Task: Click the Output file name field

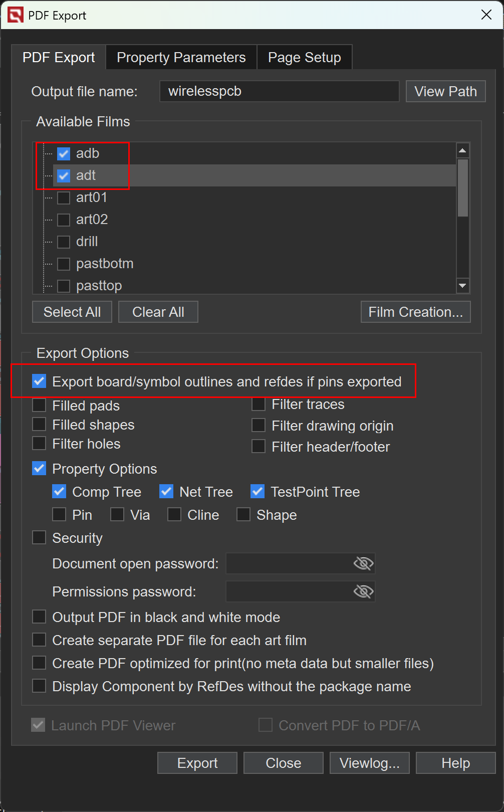Action: tap(279, 91)
